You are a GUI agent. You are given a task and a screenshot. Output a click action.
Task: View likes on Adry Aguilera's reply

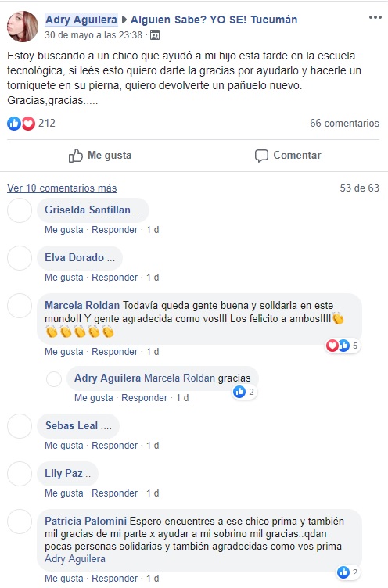(244, 393)
